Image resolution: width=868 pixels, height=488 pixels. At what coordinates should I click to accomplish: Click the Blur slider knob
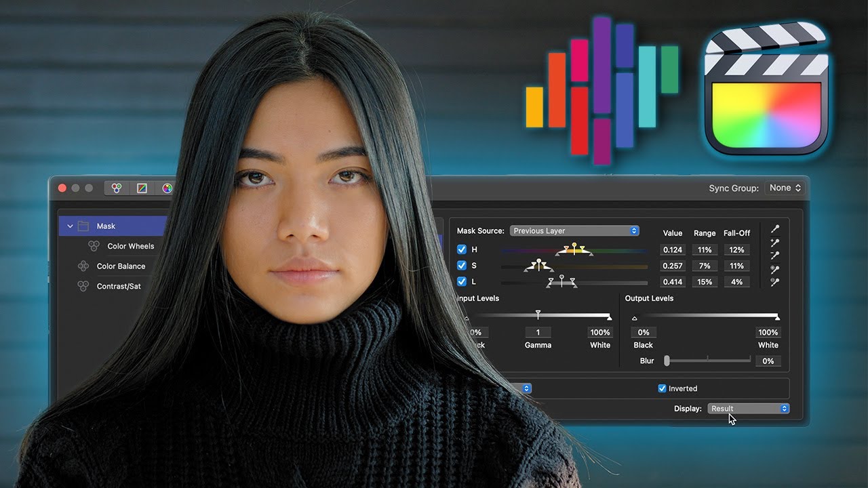click(667, 361)
